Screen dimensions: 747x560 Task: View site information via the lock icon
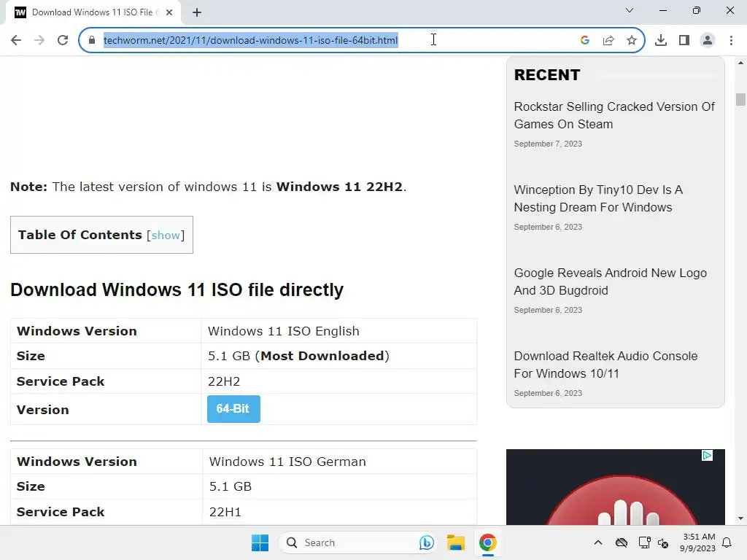point(92,41)
